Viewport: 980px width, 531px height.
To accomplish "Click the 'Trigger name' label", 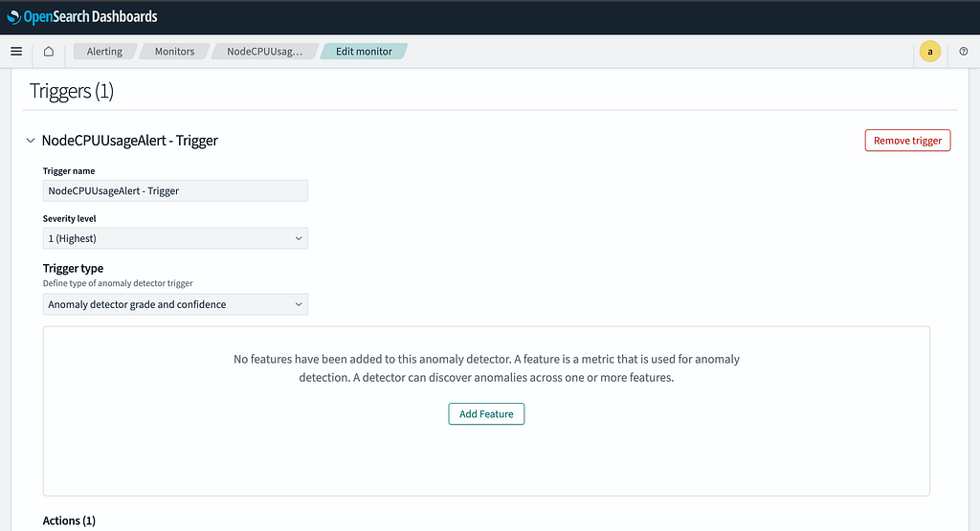I will 69,171.
